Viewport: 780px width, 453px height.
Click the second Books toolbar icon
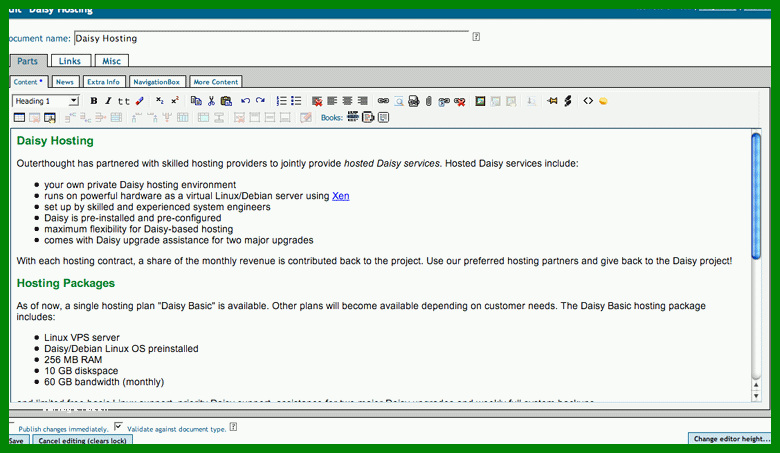(x=368, y=117)
